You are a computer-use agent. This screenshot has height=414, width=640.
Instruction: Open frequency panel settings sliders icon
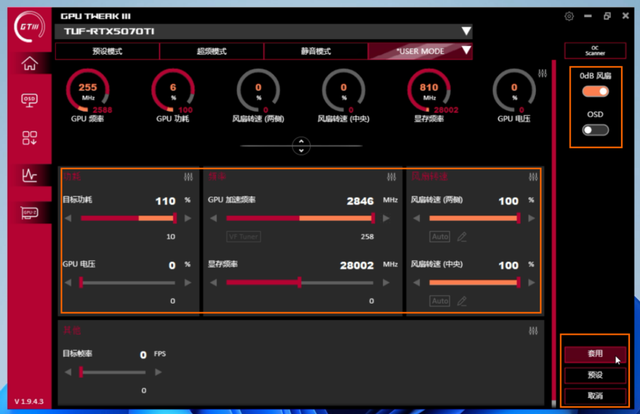[391, 177]
